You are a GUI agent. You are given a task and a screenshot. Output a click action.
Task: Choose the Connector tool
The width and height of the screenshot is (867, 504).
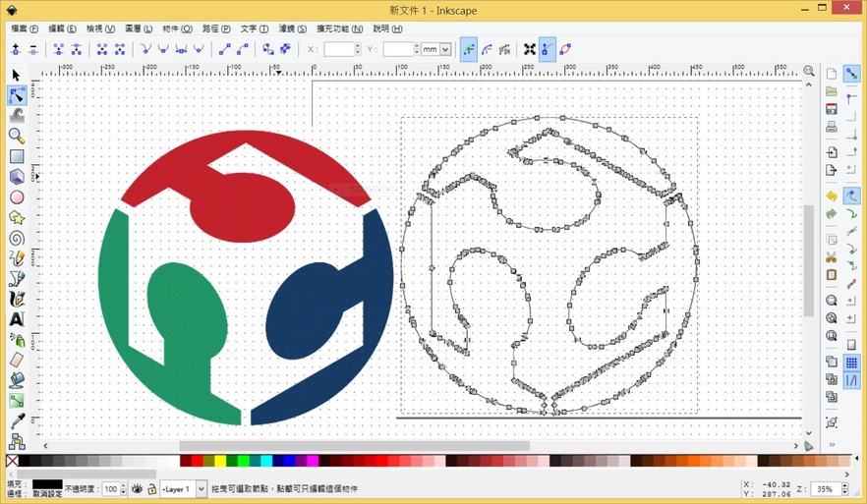pos(17,441)
